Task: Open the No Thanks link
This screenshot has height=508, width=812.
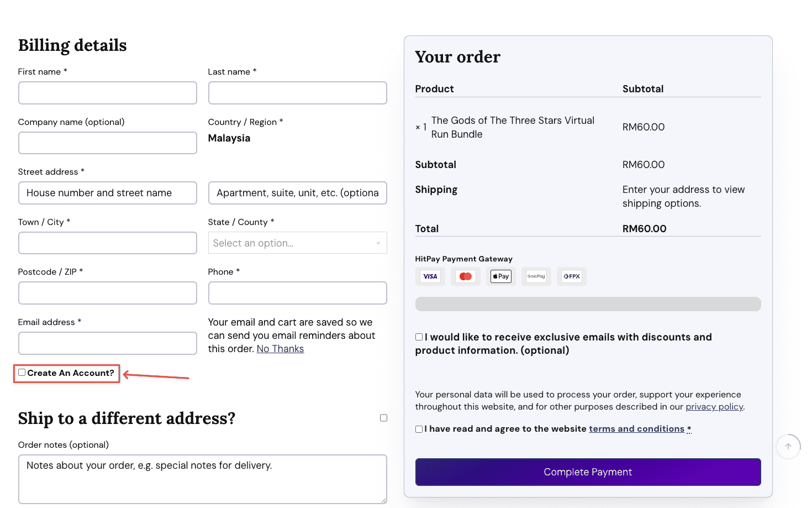Action: [280, 349]
